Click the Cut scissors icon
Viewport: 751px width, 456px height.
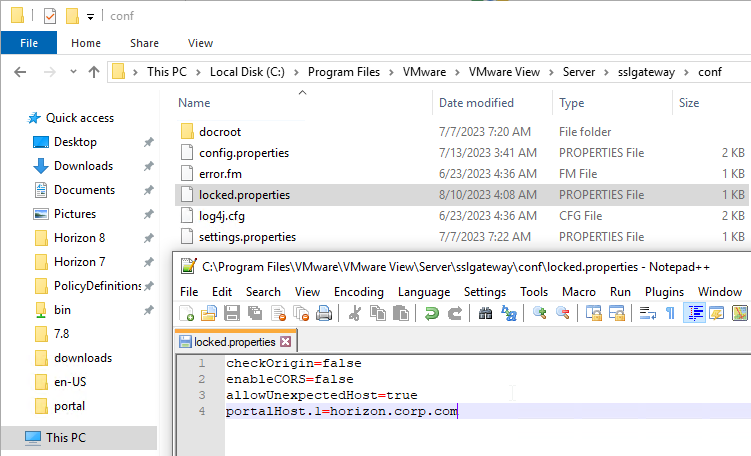click(355, 314)
